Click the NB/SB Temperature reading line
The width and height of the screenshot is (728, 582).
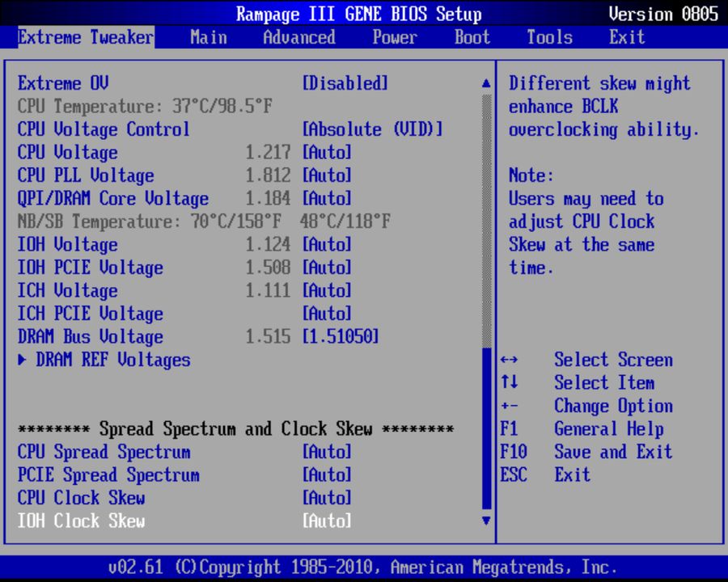204,221
